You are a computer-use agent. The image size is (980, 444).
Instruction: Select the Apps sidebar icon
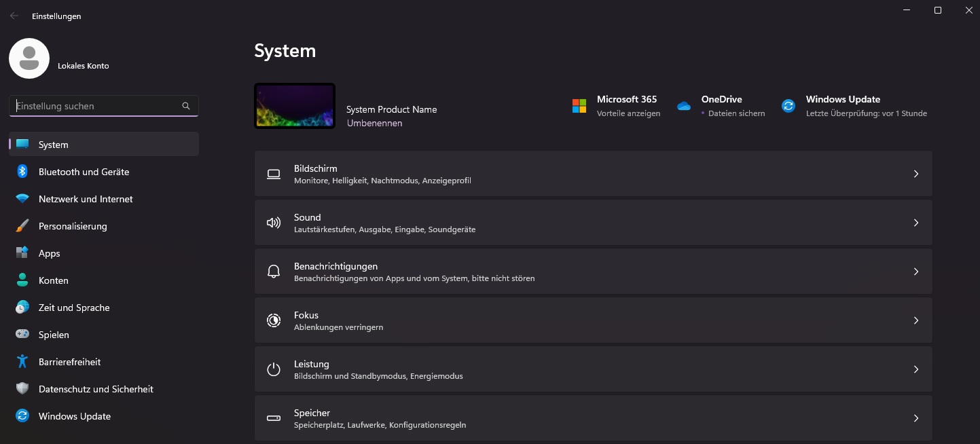click(22, 253)
